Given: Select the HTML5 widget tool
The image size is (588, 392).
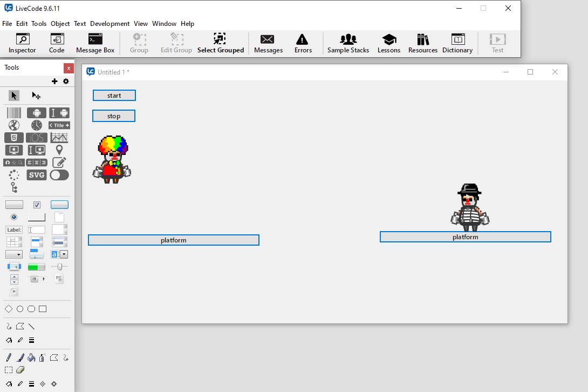Looking at the screenshot, I should pos(14,138).
